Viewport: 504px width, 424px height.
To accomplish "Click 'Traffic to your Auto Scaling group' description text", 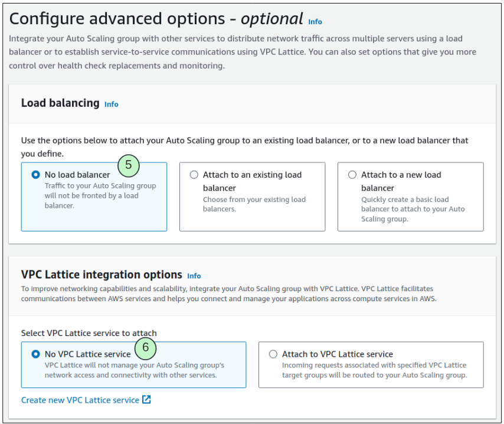I will pos(100,195).
